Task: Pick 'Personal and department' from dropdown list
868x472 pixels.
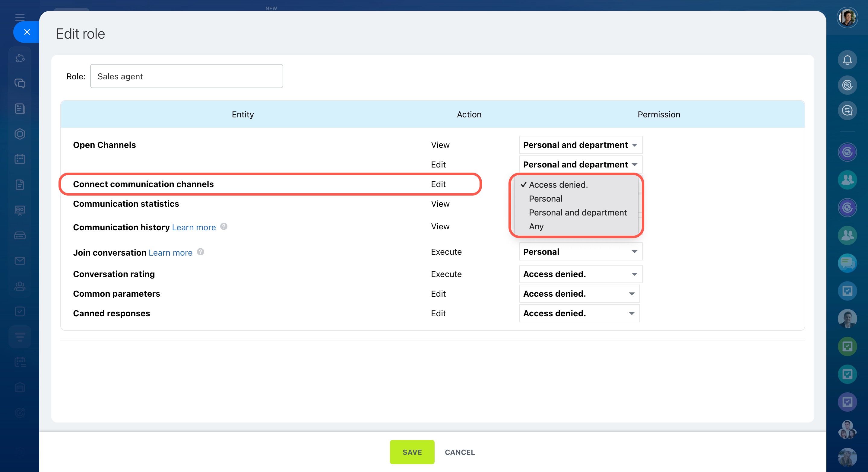Action: pos(578,212)
